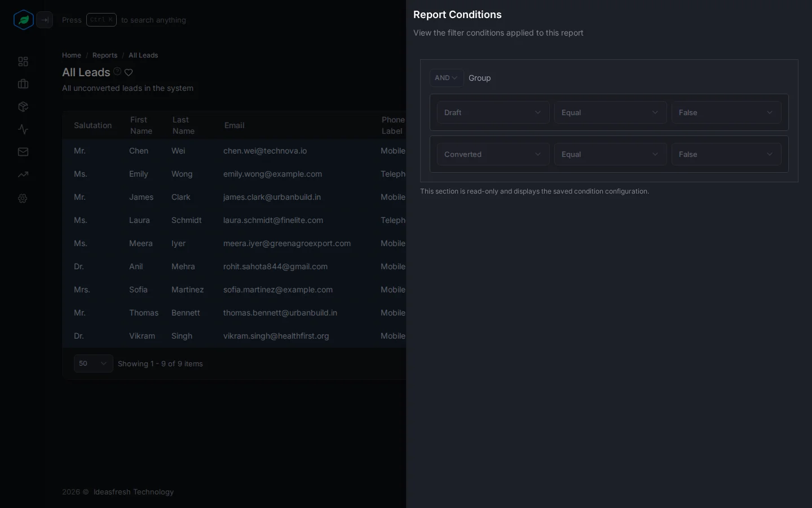
Task: Select email james.clark@urbanbuild.in
Action: coord(272,197)
